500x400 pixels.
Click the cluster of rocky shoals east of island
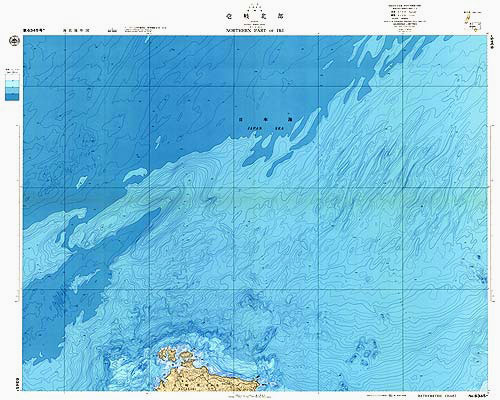pos(363,353)
